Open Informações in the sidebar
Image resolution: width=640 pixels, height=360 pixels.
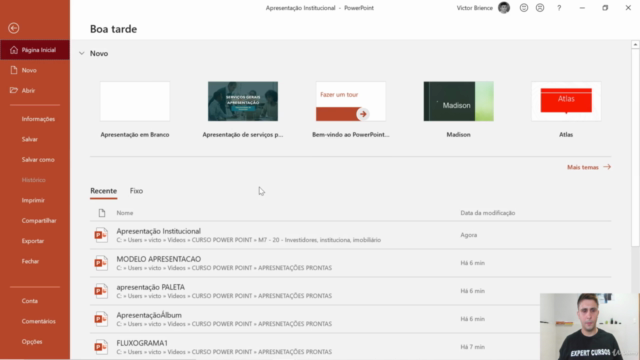38,119
